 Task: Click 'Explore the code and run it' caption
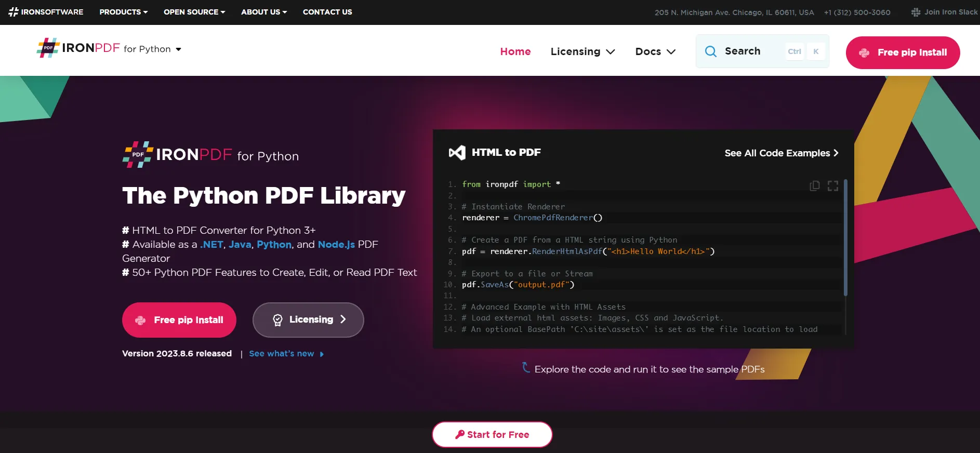pos(650,369)
